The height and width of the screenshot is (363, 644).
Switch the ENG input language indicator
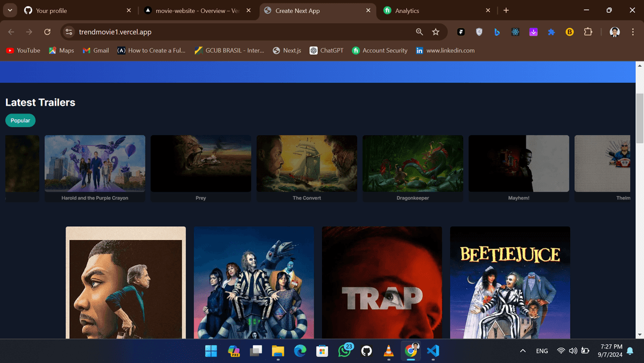(x=541, y=350)
